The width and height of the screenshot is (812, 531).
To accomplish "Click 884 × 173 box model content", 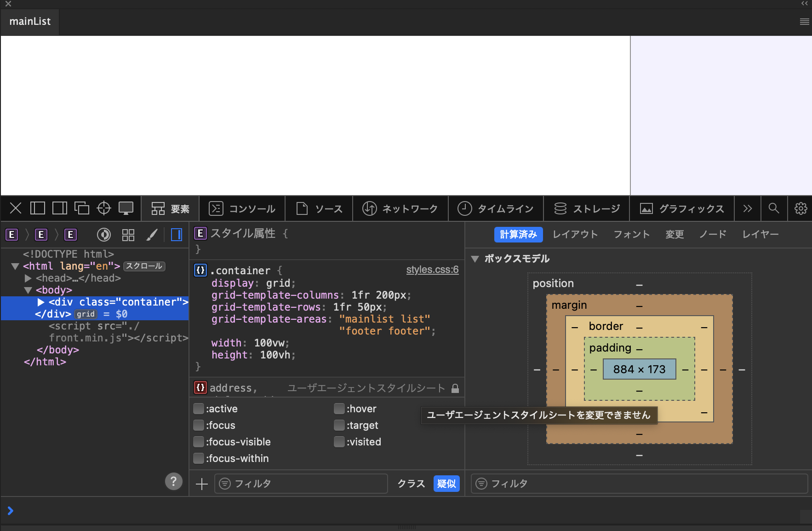I will (639, 369).
